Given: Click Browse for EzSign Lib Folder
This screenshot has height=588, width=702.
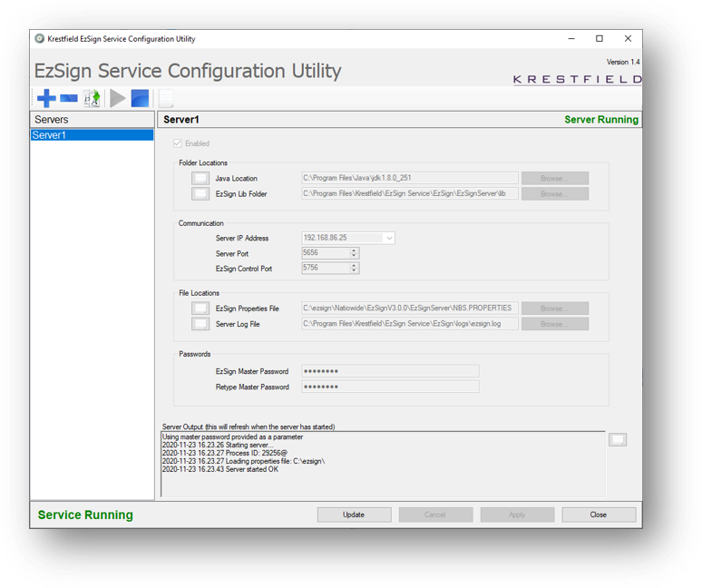Looking at the screenshot, I should point(555,194).
